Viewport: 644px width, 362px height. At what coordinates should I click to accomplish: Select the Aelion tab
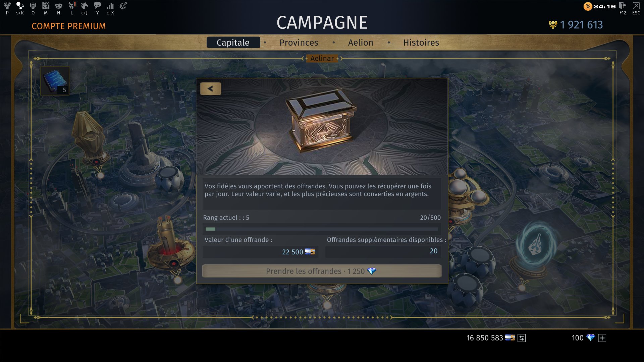click(x=361, y=43)
